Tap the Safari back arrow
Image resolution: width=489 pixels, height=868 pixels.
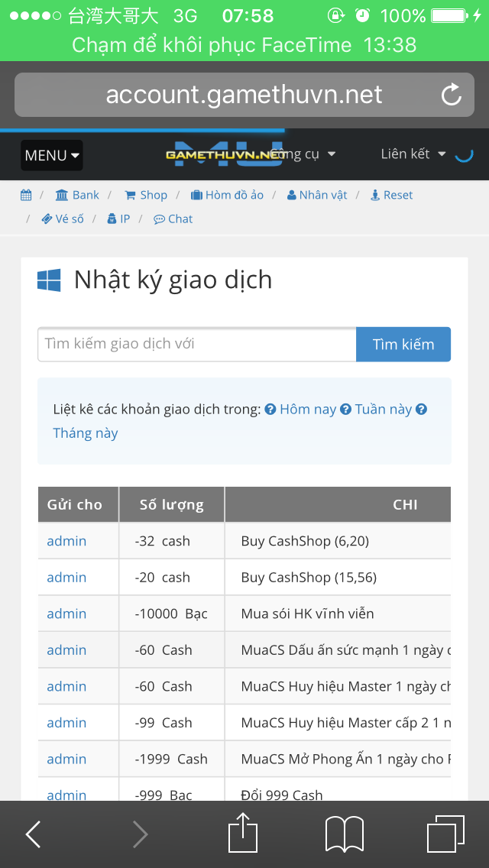pyautogui.click(x=34, y=834)
